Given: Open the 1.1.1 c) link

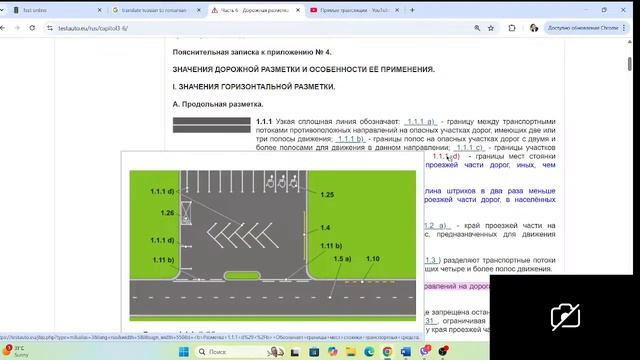Looking at the screenshot, I should point(469,147).
